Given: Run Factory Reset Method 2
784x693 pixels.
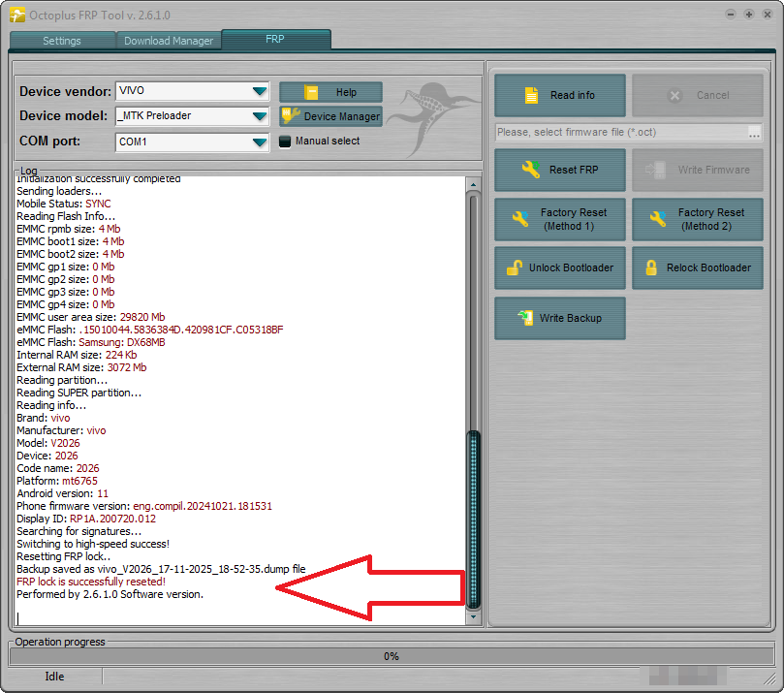Looking at the screenshot, I should tap(698, 219).
